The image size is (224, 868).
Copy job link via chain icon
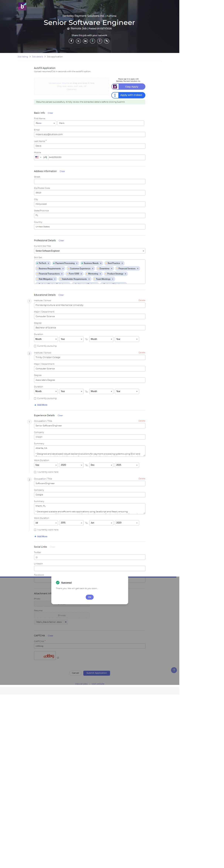coord(107,41)
